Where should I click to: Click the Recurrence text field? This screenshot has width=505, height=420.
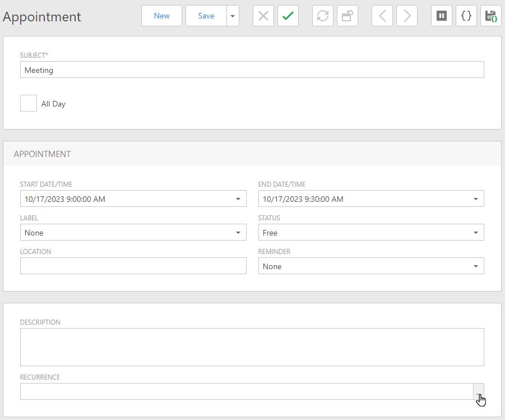[247, 391]
